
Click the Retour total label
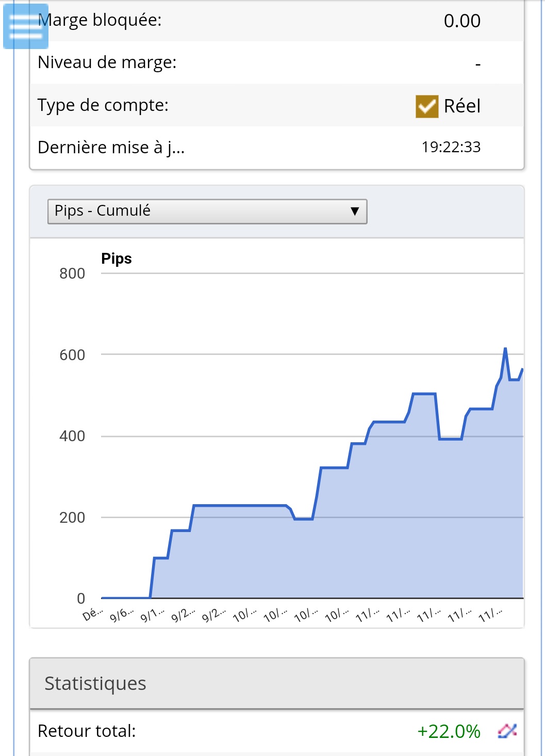click(x=87, y=731)
